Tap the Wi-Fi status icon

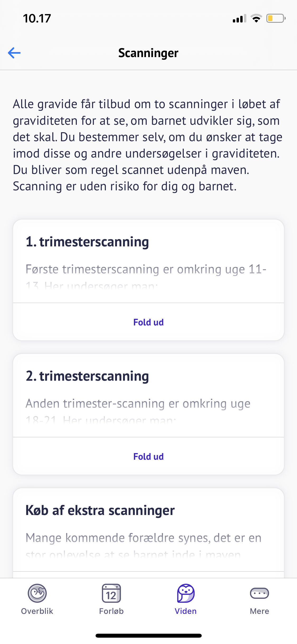pyautogui.click(x=256, y=19)
